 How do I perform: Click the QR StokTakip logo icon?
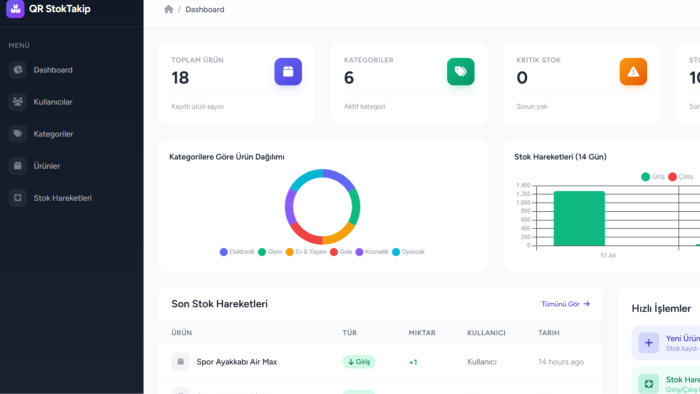(15, 8)
